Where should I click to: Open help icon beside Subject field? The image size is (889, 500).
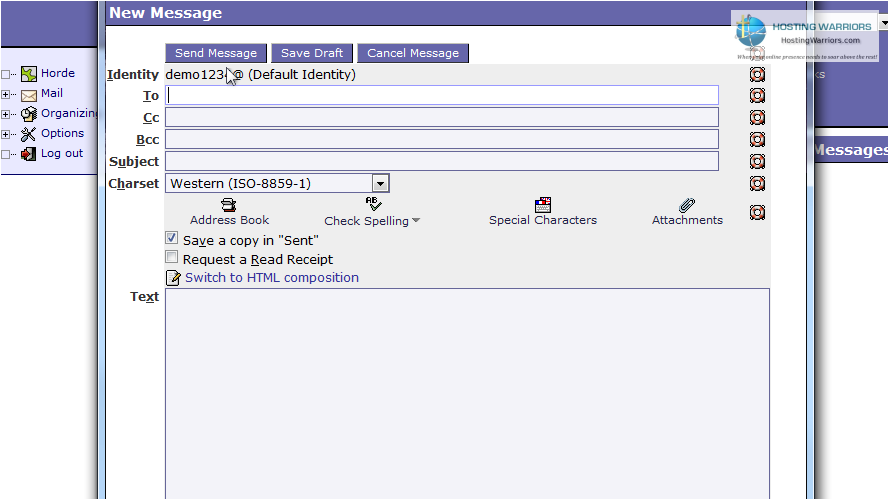click(x=757, y=162)
